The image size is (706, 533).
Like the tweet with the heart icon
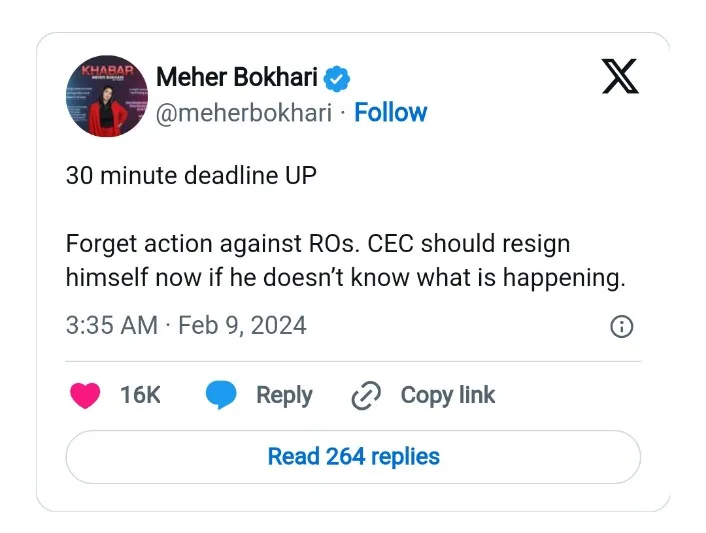(x=85, y=395)
